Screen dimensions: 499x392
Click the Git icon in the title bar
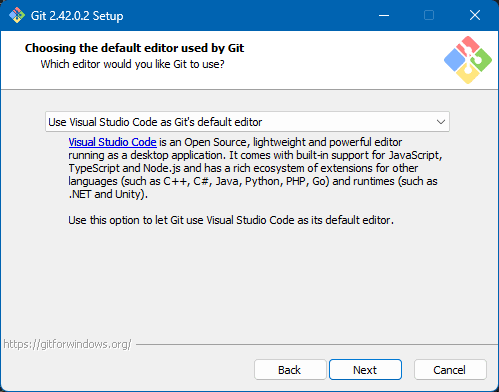pyautogui.click(x=17, y=15)
